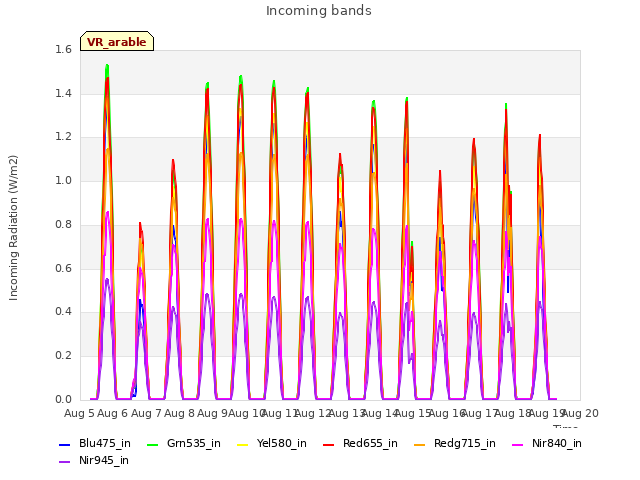Viewport: 640px width, 480px height.
Task: Click the orange Redg715_in legend color marker
Action: [x=420, y=444]
